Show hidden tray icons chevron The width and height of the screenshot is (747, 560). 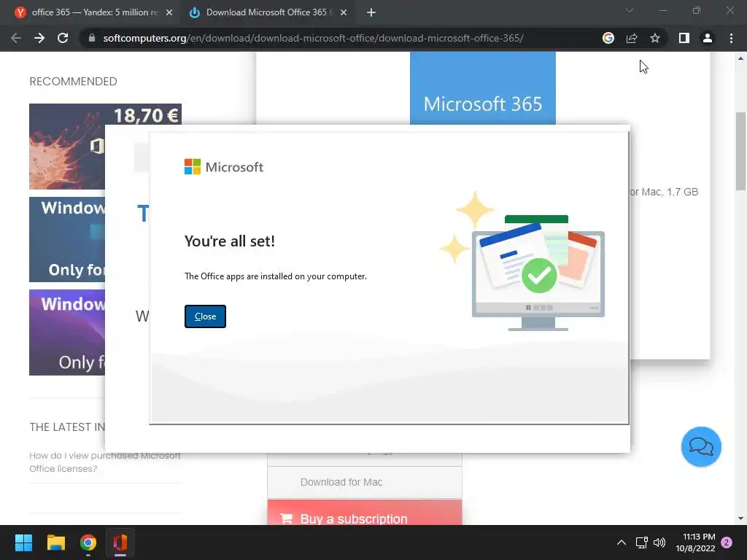coord(622,542)
